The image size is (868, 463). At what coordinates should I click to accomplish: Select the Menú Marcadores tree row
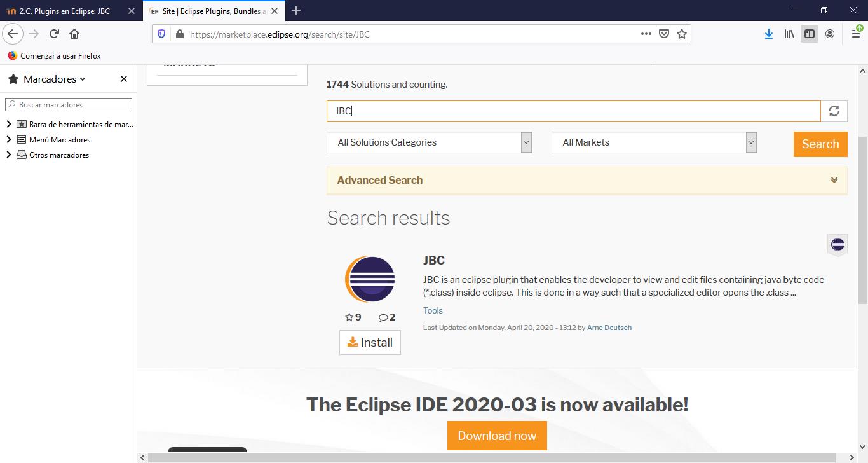pos(68,139)
